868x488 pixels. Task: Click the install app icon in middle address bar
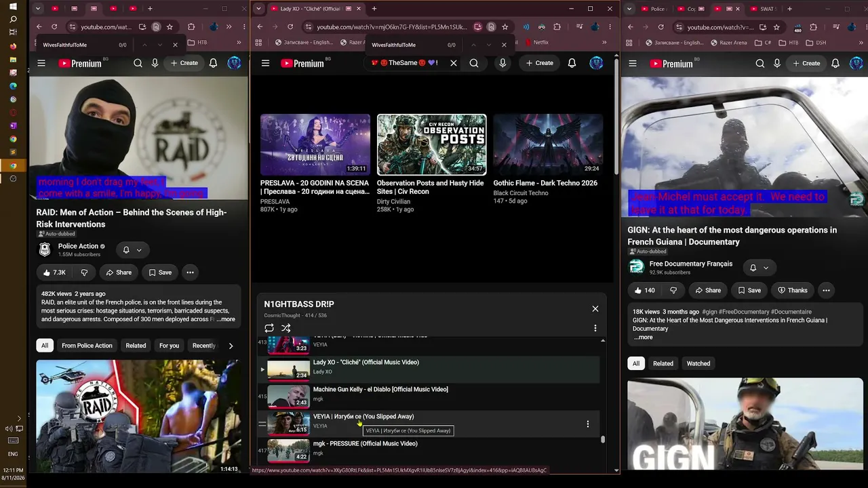[x=477, y=27]
